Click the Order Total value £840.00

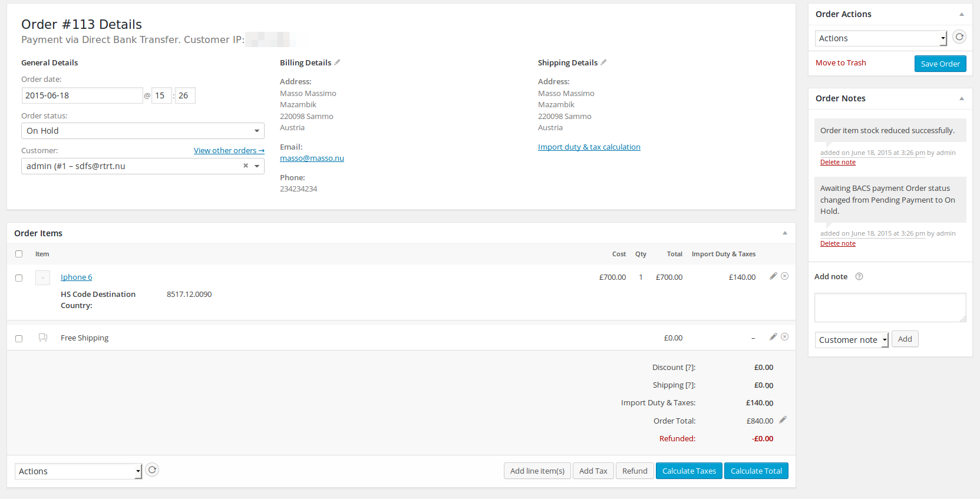(x=760, y=421)
